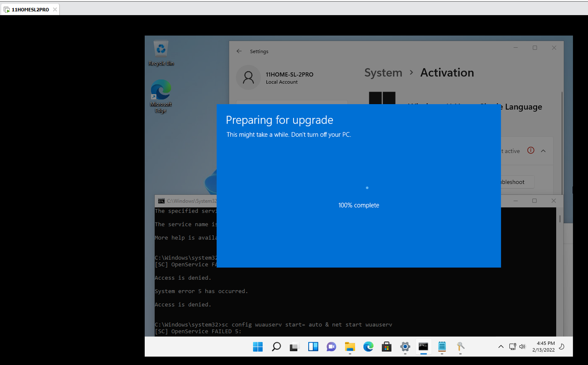Click 'System error 5 has occurred.' line
The height and width of the screenshot is (365, 588).
coord(201,291)
